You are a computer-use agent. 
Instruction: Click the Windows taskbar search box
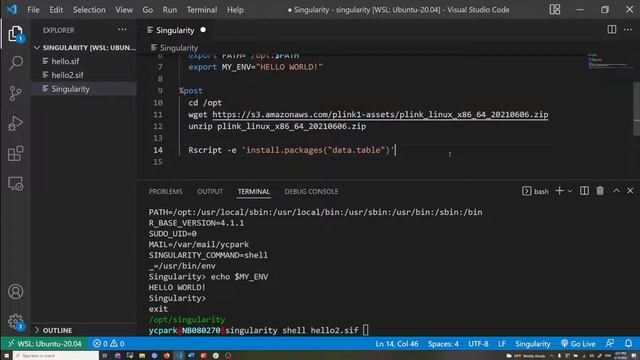tap(56, 356)
